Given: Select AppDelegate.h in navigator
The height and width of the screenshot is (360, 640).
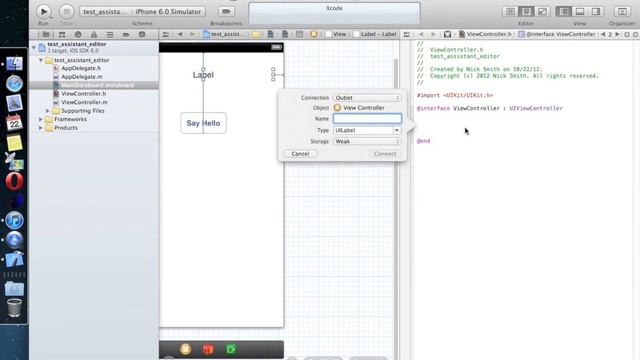Looking at the screenshot, I should tap(81, 68).
